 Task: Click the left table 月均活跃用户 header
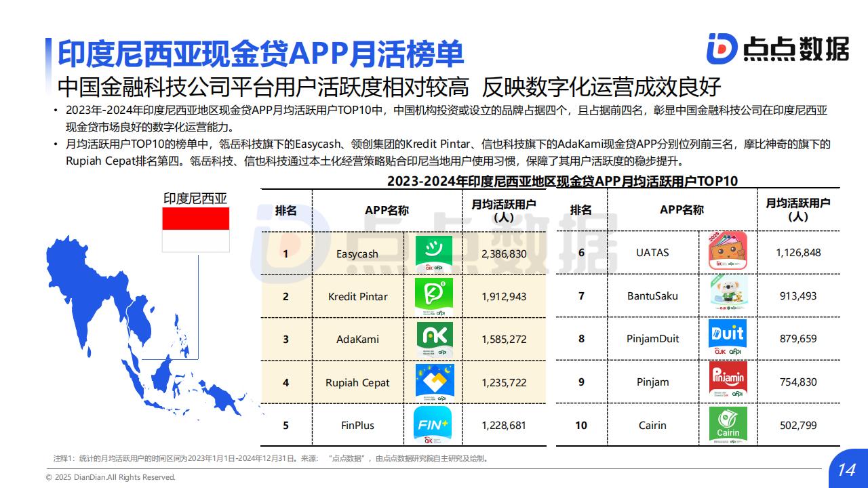coord(504,210)
